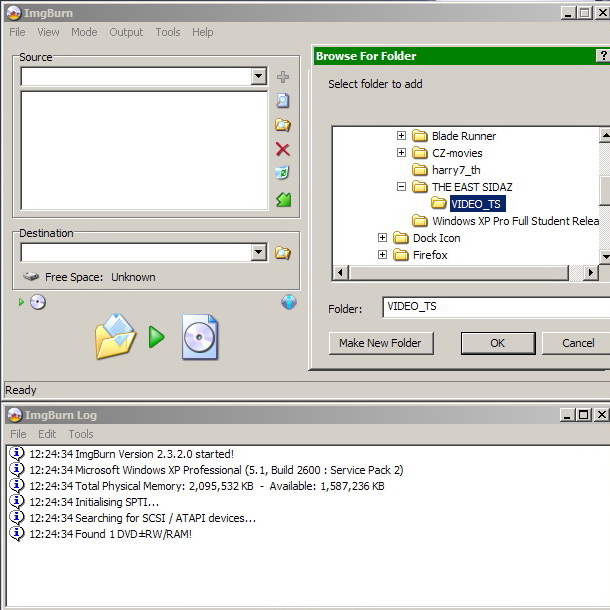This screenshot has width=610, height=610.
Task: Open the Tools menu in ImgBurn Log
Action: tap(81, 434)
